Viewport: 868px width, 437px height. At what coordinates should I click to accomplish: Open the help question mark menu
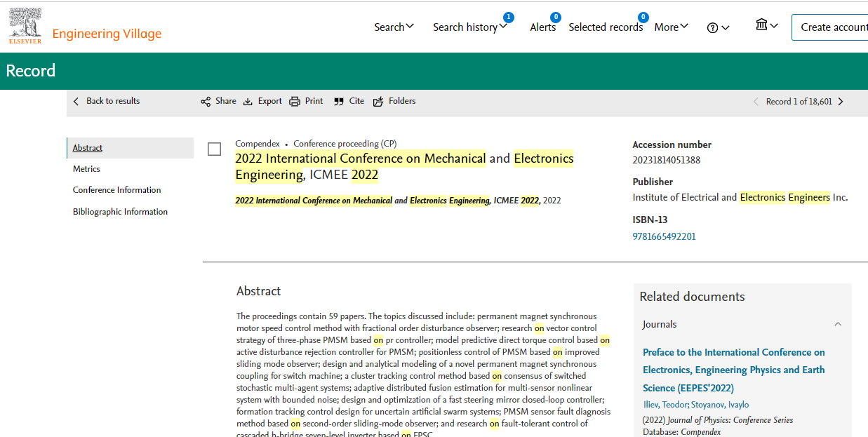[x=718, y=27]
